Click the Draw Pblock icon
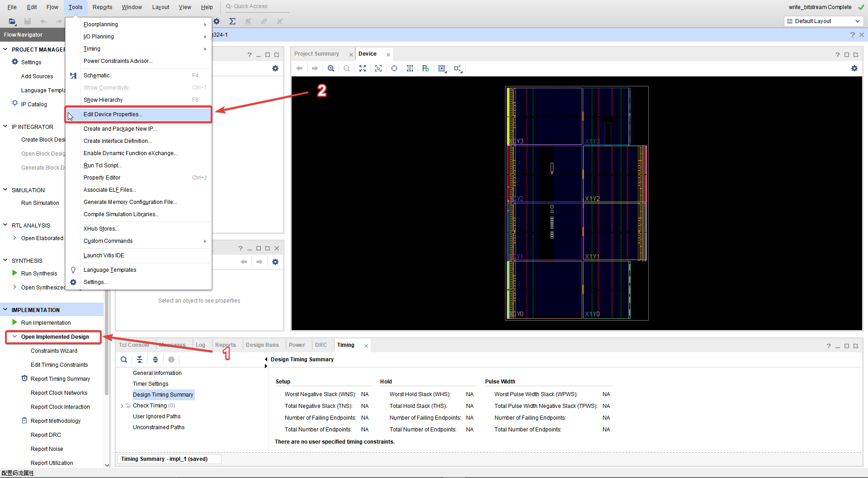The image size is (868, 478). pyautogui.click(x=425, y=68)
